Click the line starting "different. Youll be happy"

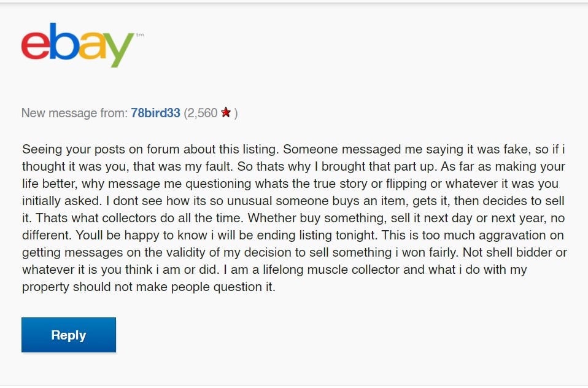pyautogui.click(x=293, y=235)
